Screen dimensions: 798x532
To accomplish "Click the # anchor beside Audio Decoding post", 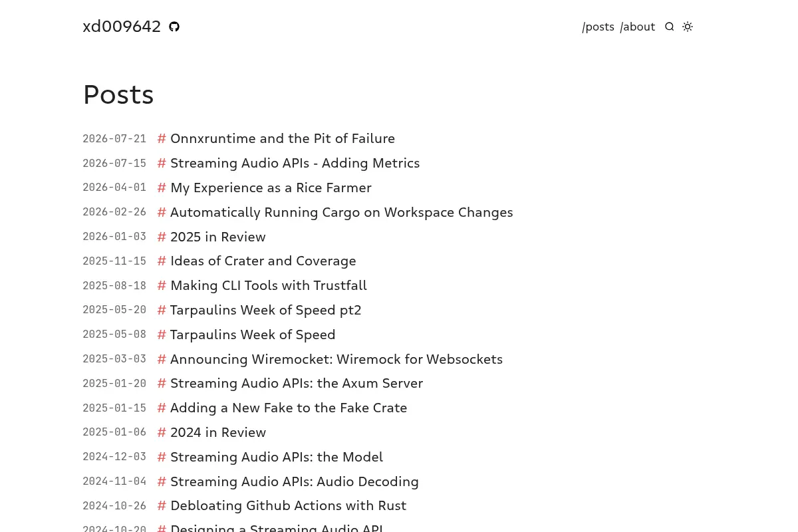I will click(162, 481).
